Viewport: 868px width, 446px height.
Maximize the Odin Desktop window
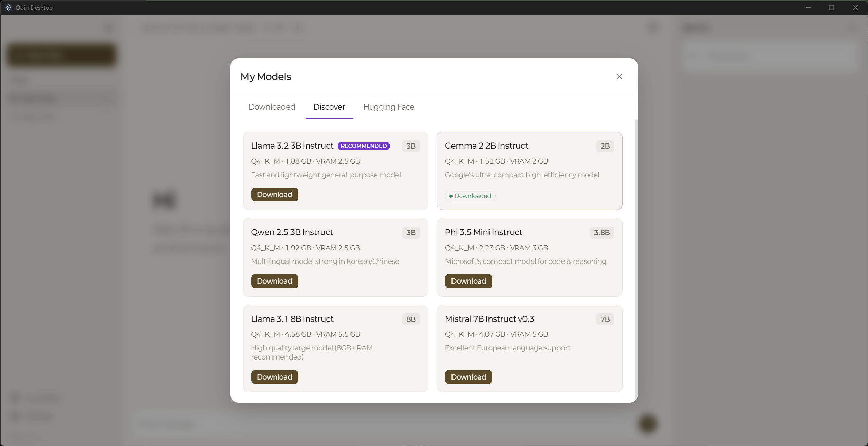coord(831,7)
